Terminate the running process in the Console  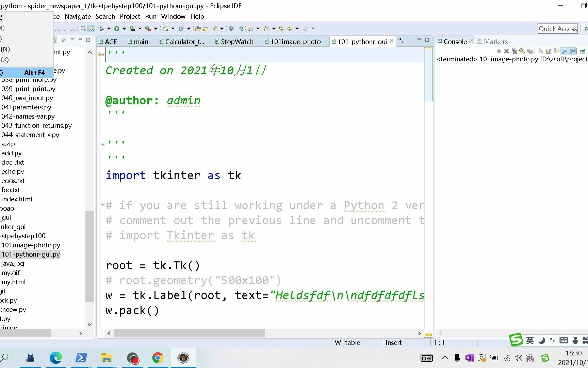[x=498, y=51]
